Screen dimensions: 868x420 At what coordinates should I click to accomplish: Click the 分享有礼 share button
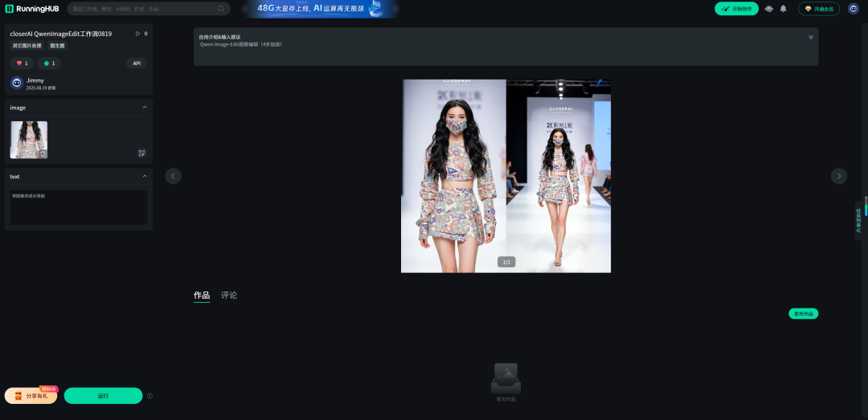click(x=31, y=396)
